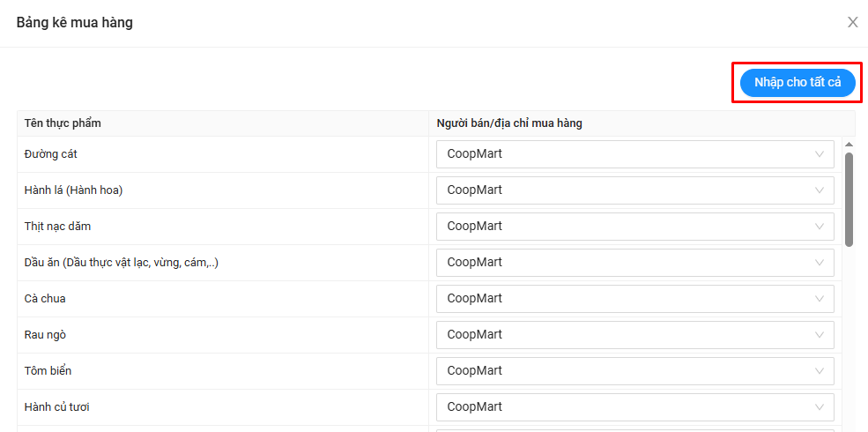Screen dimensions: 868x432
Task: Open seller dropdown for Đường cát
Action: [x=634, y=154]
